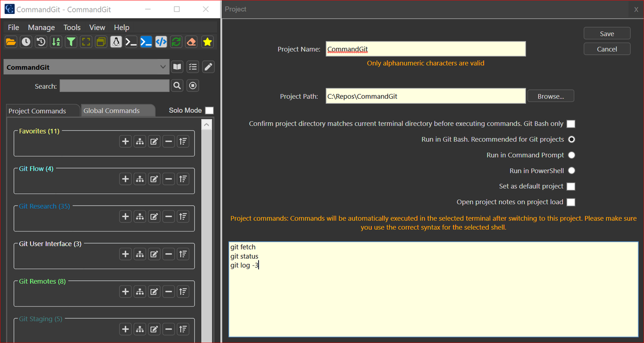644x343 pixels.
Task: Select the blue PowerShell icon in the toolbar
Action: tap(146, 41)
